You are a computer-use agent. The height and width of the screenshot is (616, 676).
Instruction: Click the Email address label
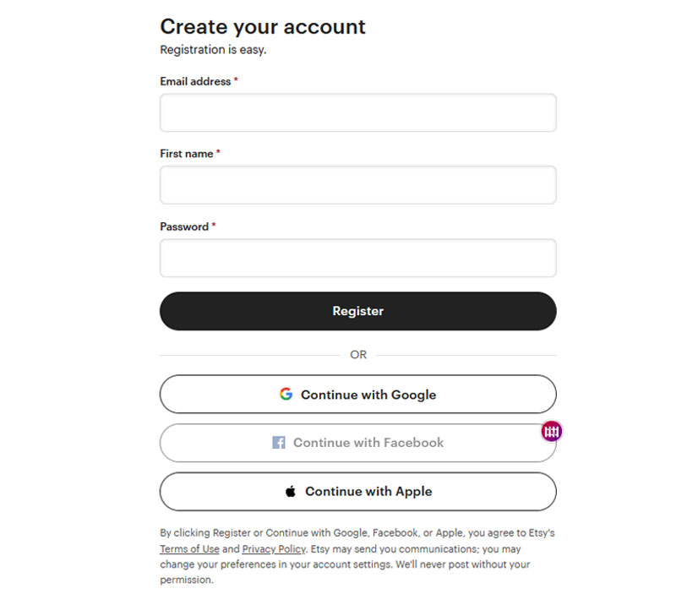tap(195, 81)
